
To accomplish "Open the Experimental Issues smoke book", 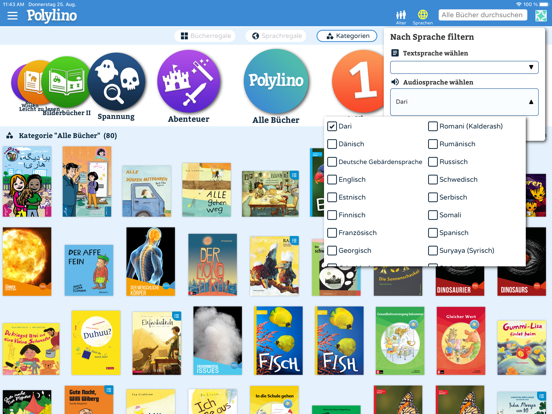I will 218,340.
